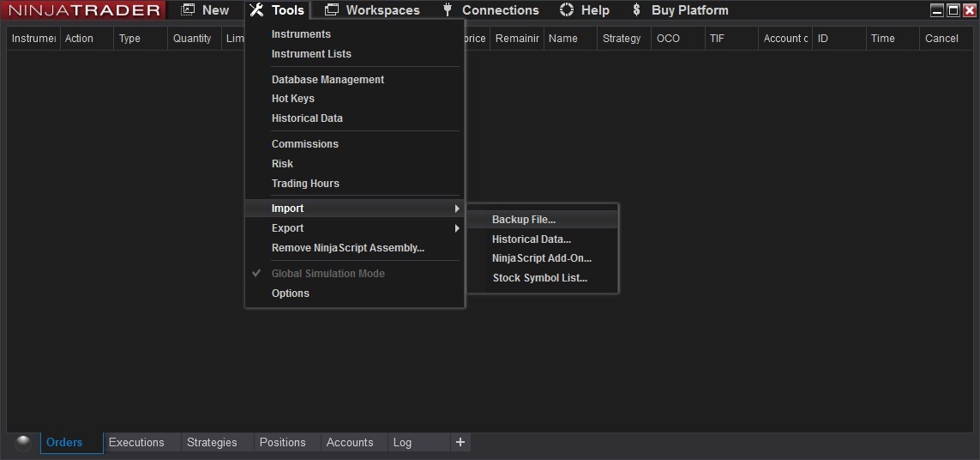This screenshot has height=460, width=980.
Task: Switch to the Strategies tab
Action: (218, 443)
